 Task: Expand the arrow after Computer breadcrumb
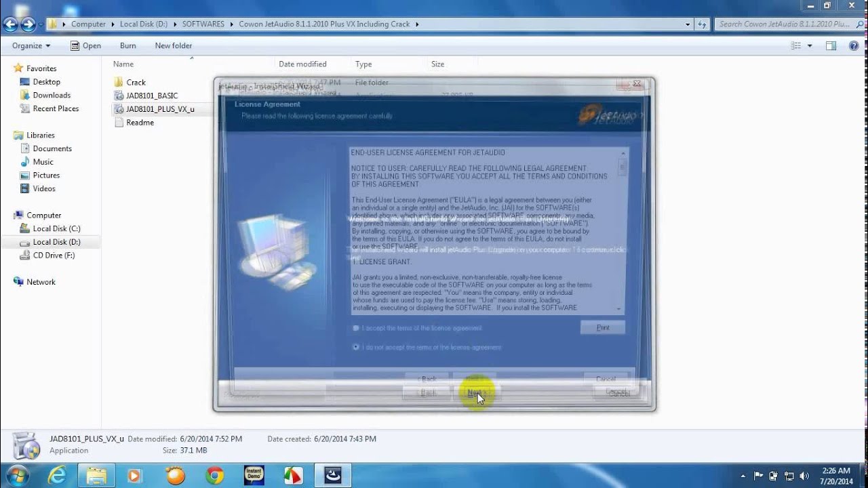(113, 24)
